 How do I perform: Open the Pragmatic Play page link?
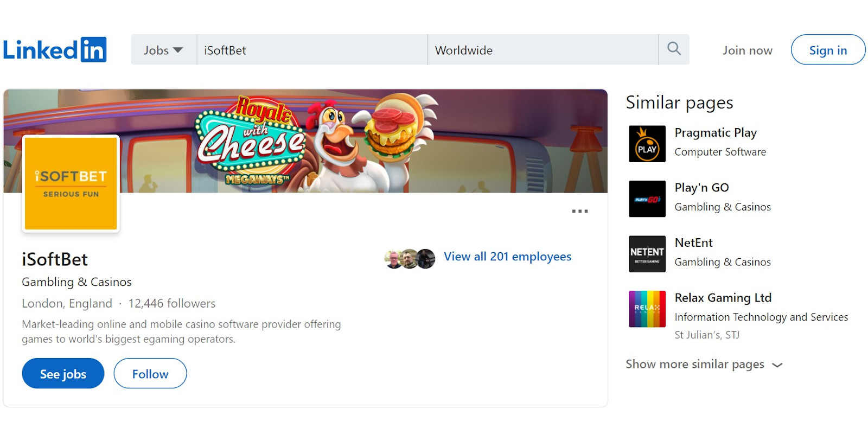(x=716, y=133)
